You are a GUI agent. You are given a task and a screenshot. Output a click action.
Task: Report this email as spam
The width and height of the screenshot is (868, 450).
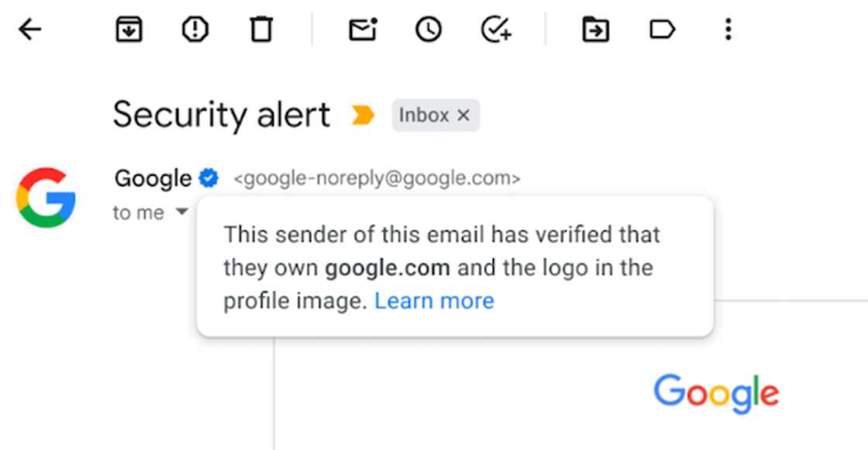195,30
